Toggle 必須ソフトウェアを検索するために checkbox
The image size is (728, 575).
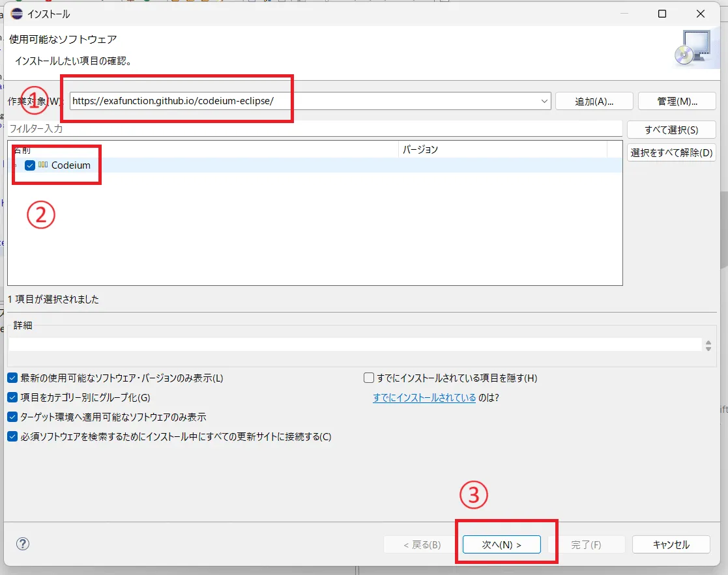[x=12, y=436]
